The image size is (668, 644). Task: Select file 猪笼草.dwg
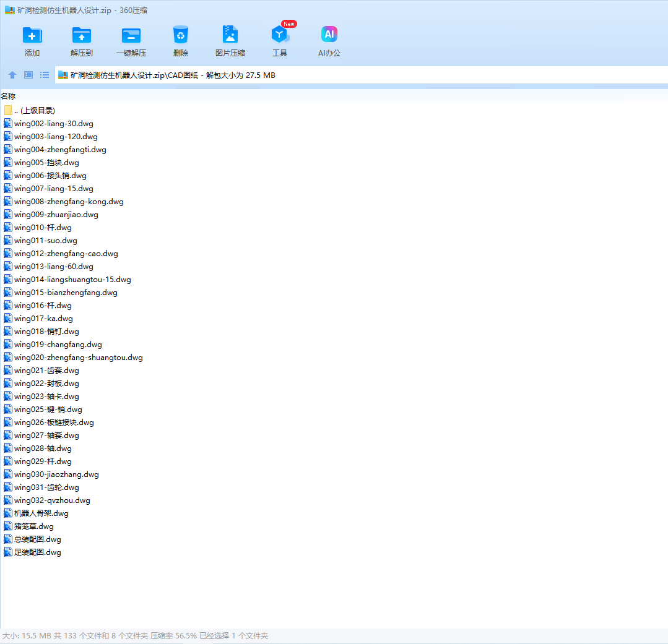(28, 526)
